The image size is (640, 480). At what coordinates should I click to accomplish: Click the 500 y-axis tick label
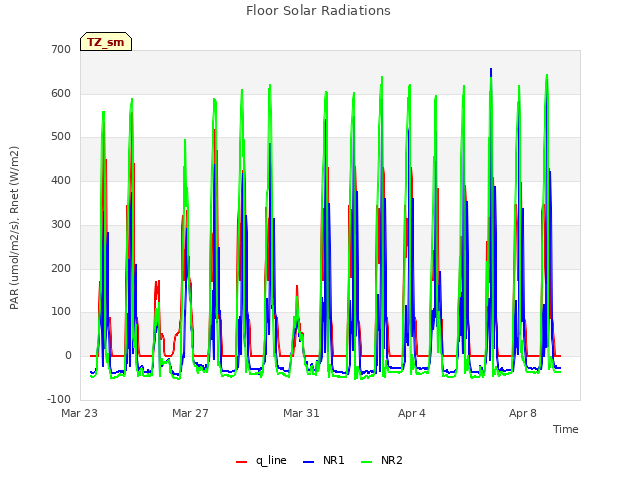click(61, 137)
